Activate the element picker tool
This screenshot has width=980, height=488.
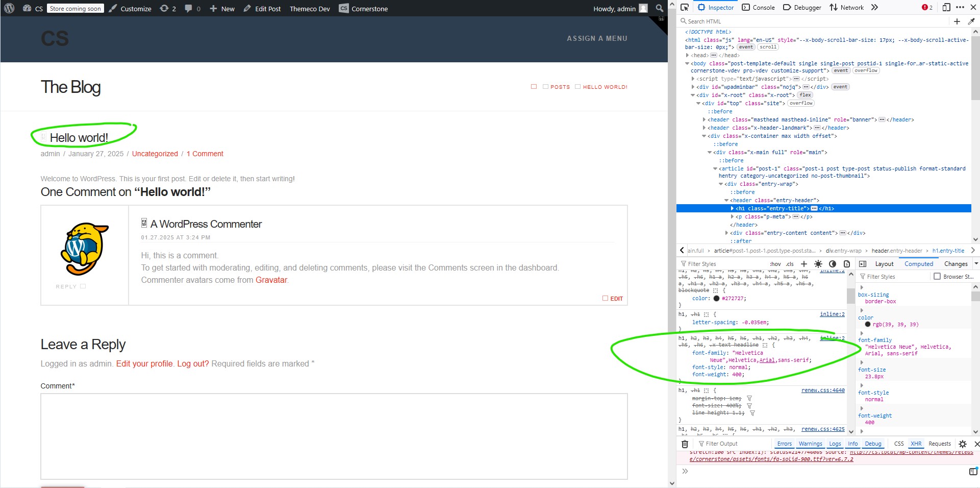pos(685,7)
